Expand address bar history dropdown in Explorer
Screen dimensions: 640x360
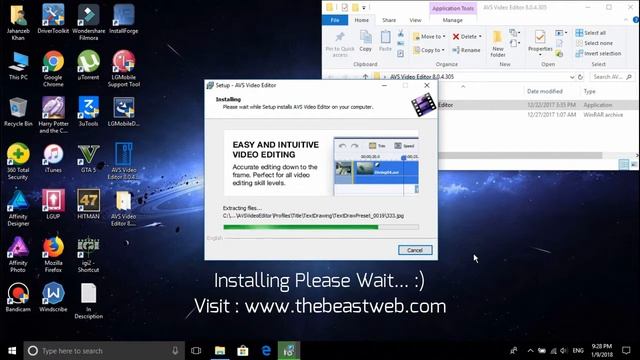pos(572,77)
